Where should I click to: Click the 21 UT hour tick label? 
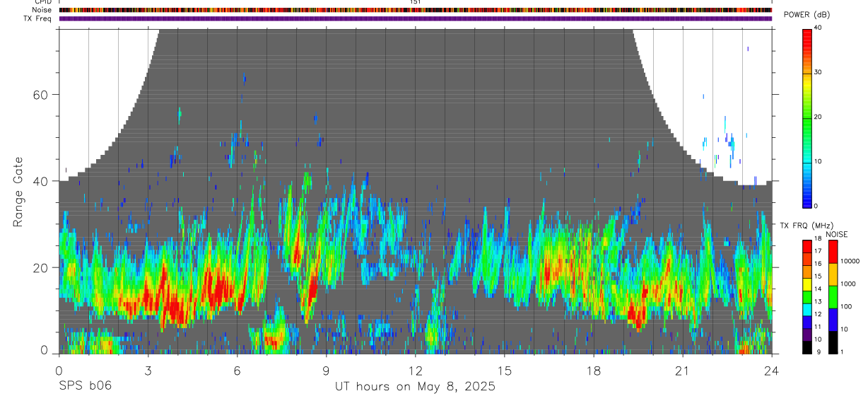tap(682, 371)
